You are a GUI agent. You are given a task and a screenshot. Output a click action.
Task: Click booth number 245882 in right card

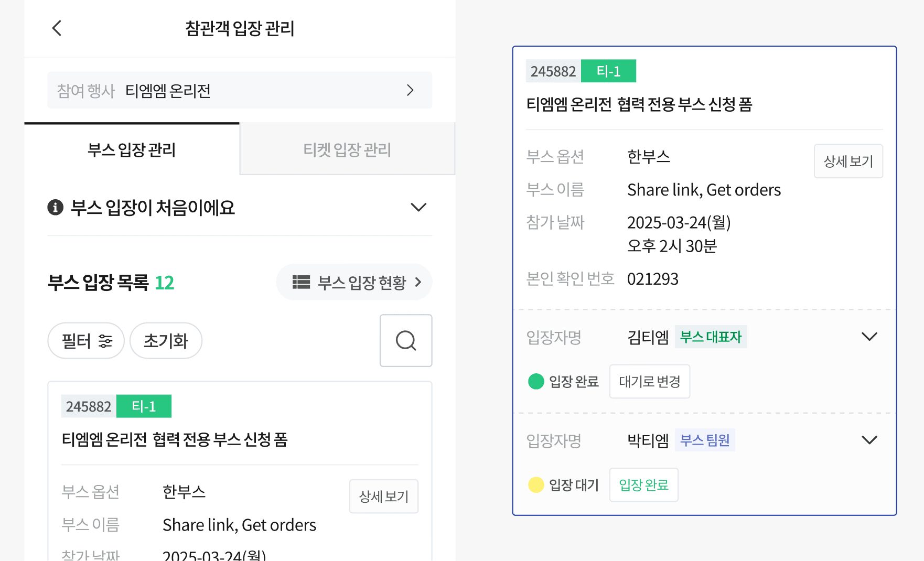(x=553, y=71)
